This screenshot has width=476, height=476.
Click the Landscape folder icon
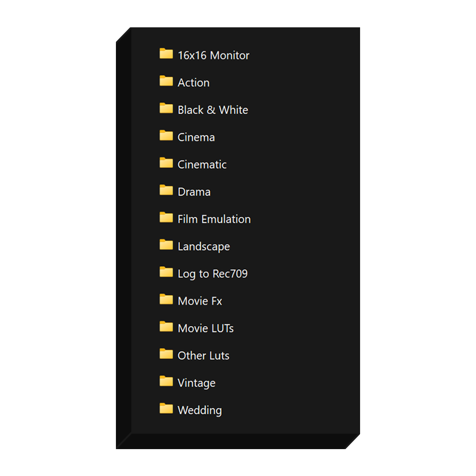[166, 245]
